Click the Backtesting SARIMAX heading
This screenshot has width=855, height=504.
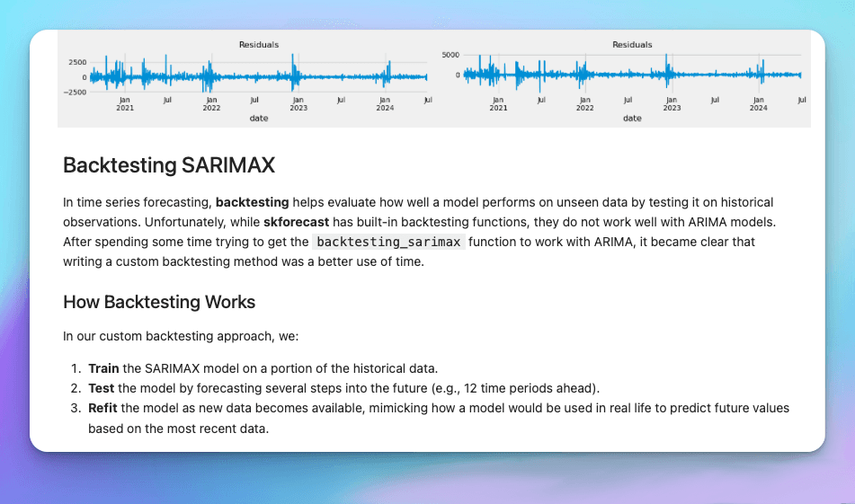[168, 165]
